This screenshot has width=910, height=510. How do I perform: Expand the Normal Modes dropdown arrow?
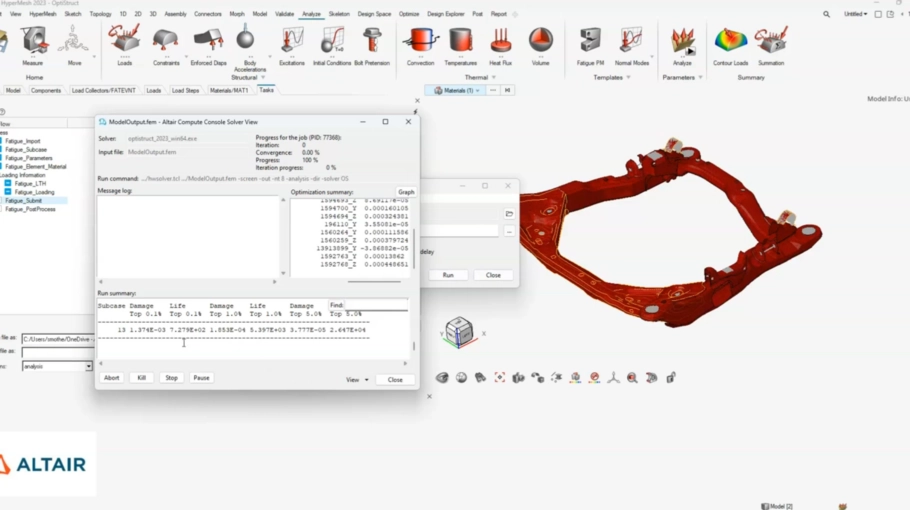click(x=652, y=57)
